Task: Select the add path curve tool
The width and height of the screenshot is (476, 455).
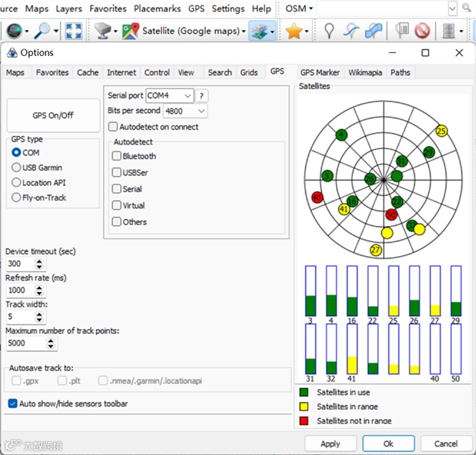Action: [351, 31]
